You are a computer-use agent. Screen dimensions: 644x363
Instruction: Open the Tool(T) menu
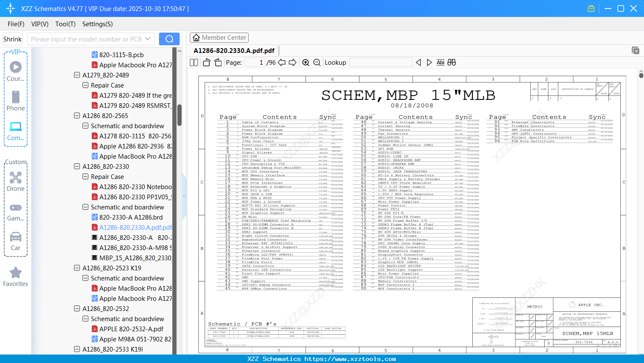pos(66,24)
